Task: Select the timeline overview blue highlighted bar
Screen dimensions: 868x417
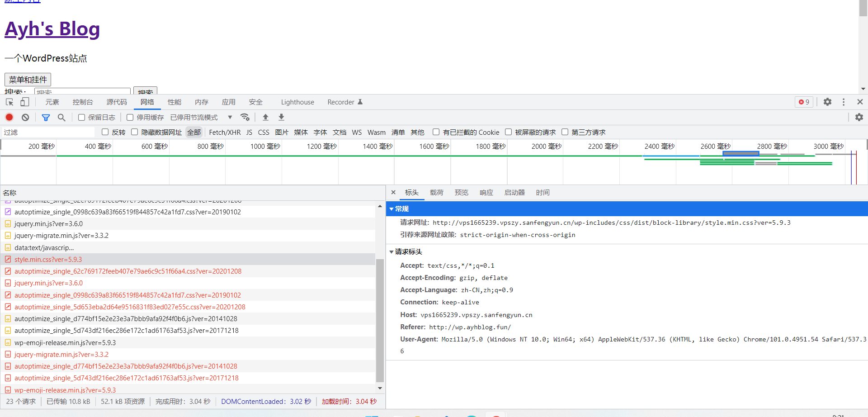Action: click(x=741, y=154)
